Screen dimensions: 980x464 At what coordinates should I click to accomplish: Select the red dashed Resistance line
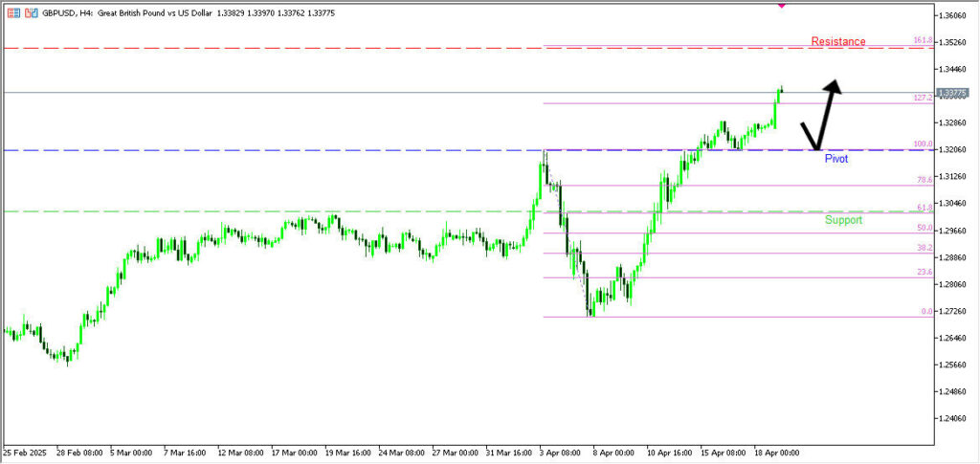[287, 48]
